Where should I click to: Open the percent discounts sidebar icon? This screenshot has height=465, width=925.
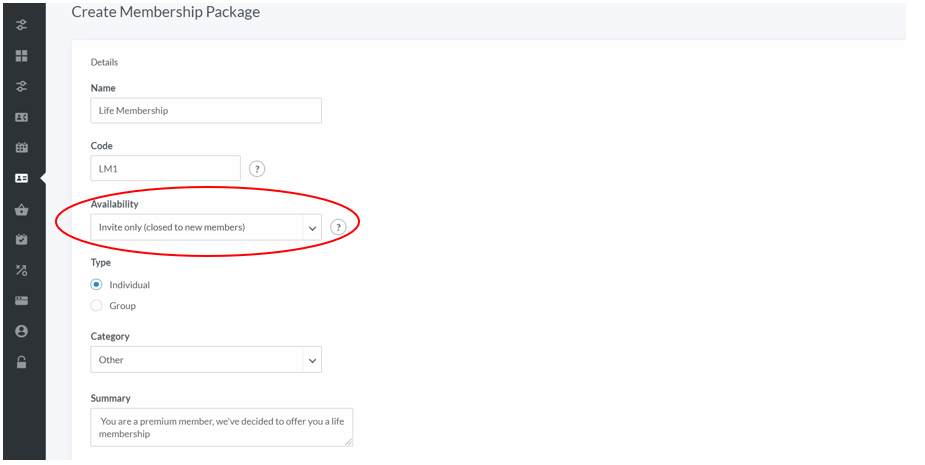click(x=21, y=270)
